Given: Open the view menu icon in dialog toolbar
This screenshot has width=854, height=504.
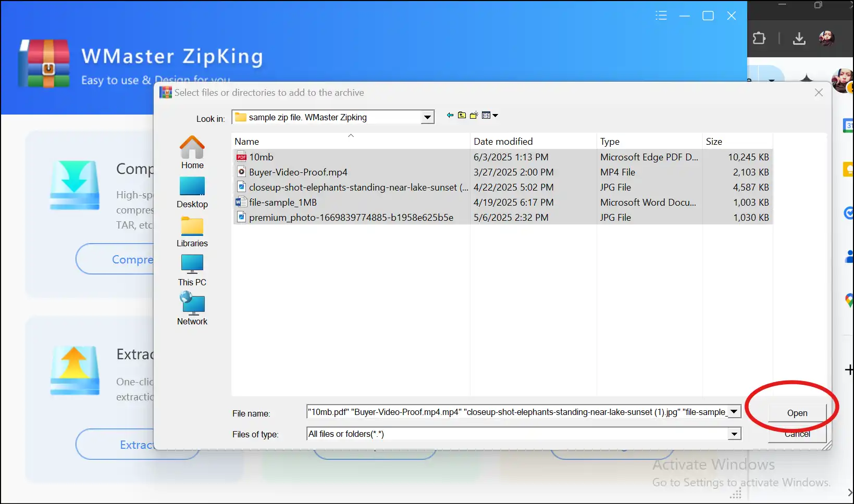Looking at the screenshot, I should click(x=486, y=116).
